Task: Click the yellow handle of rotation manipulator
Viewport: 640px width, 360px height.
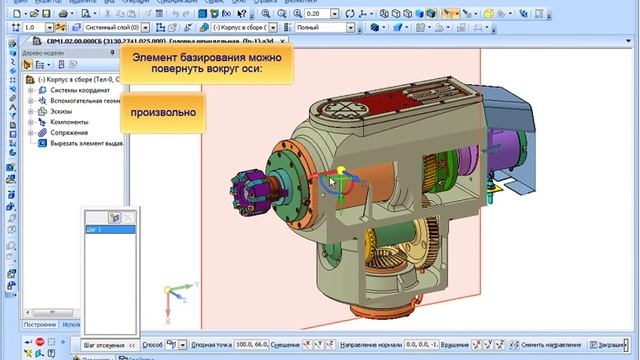Action: pyautogui.click(x=341, y=169)
